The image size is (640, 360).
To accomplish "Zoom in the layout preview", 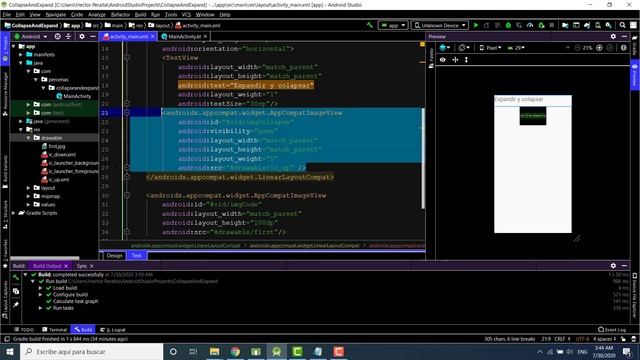I will pos(599,48).
